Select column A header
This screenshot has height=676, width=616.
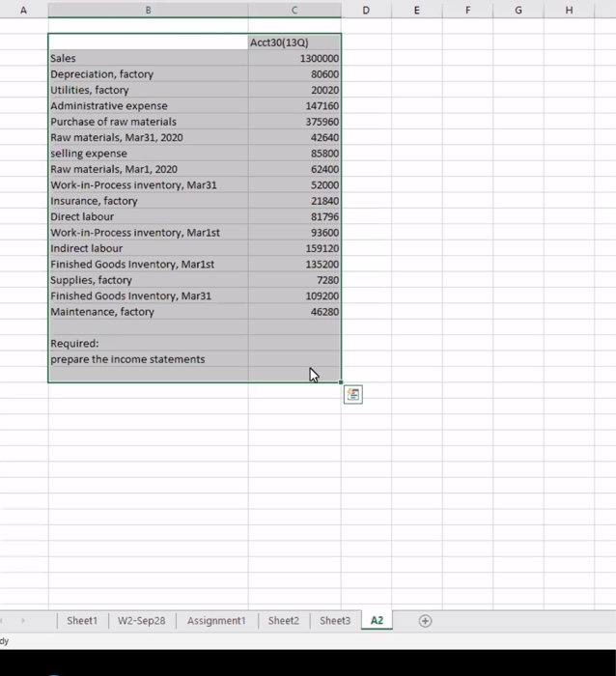[x=24, y=10]
